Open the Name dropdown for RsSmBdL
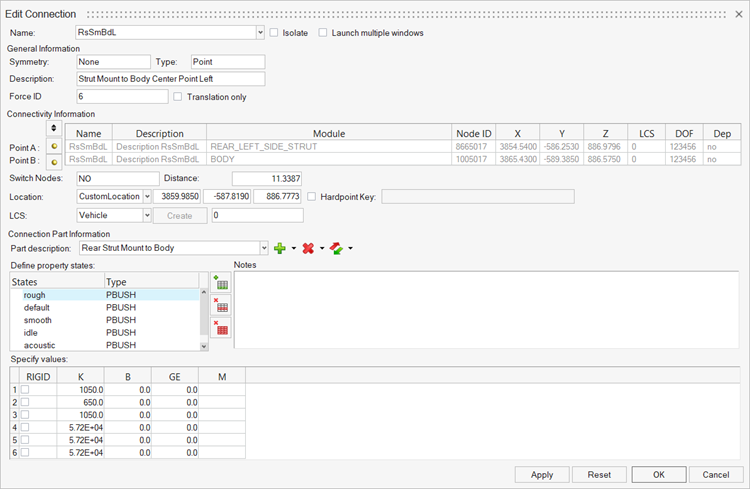This screenshot has height=489, width=750. pos(258,33)
